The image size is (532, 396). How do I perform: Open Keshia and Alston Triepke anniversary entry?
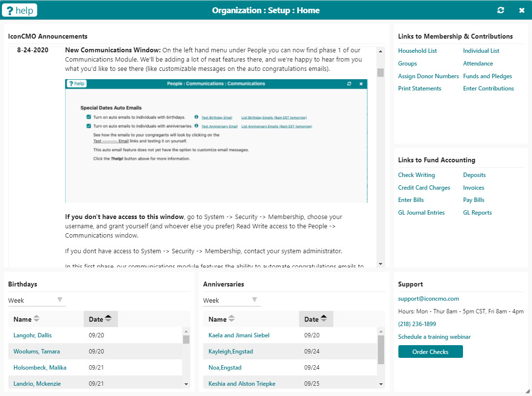coord(242,384)
